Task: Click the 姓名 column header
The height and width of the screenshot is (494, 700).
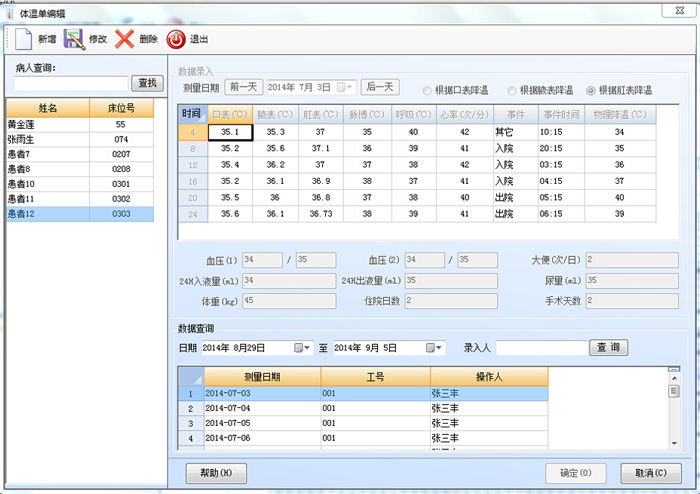Action: pyautogui.click(x=48, y=108)
